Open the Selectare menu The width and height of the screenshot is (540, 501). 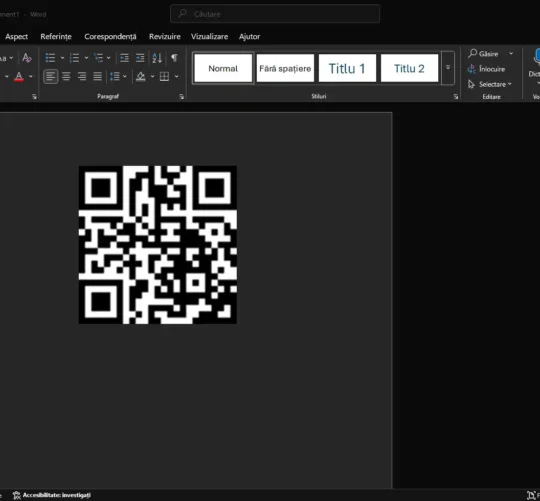click(489, 84)
